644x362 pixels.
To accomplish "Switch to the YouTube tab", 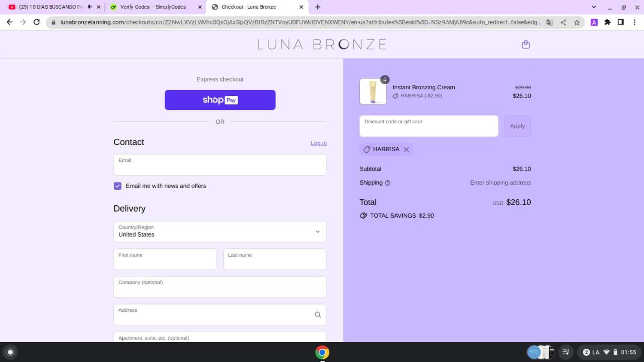I will coord(51,7).
